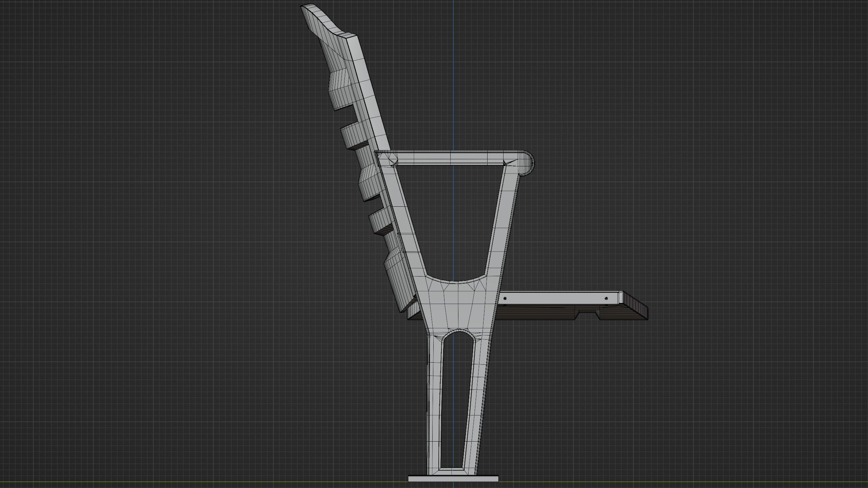Screen dimensions: 868x488
Task: Click the rounded end cap of the armrest
Action: [526, 163]
